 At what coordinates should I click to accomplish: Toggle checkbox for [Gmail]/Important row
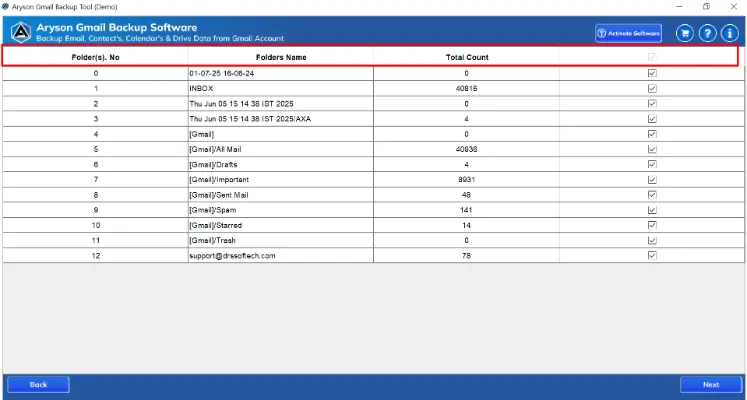[652, 180]
